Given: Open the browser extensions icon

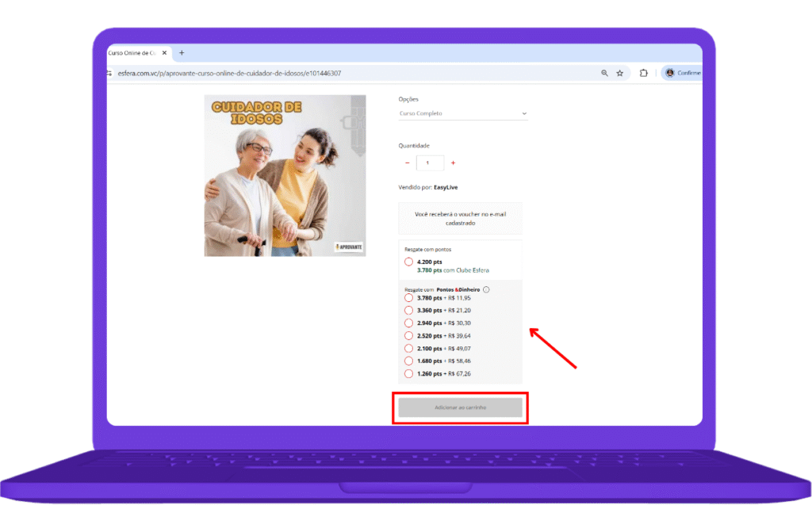Looking at the screenshot, I should 643,73.
